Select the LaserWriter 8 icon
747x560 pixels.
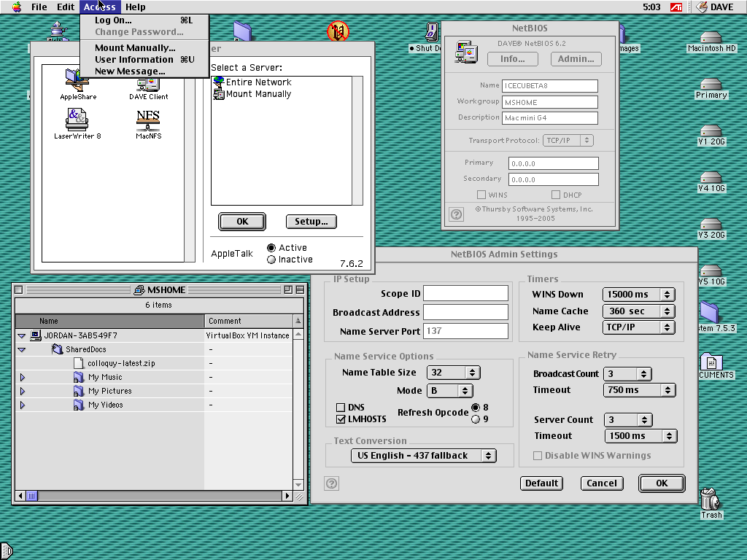point(77,120)
